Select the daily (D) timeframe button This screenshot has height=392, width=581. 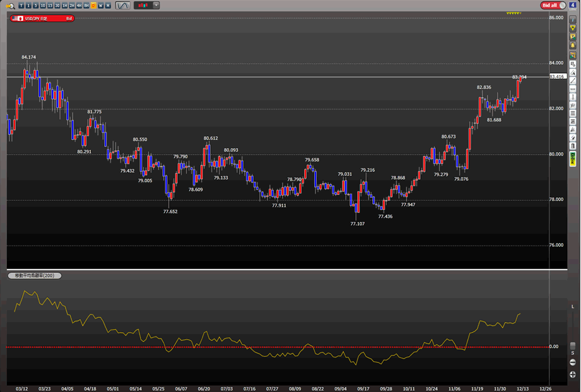93,6
